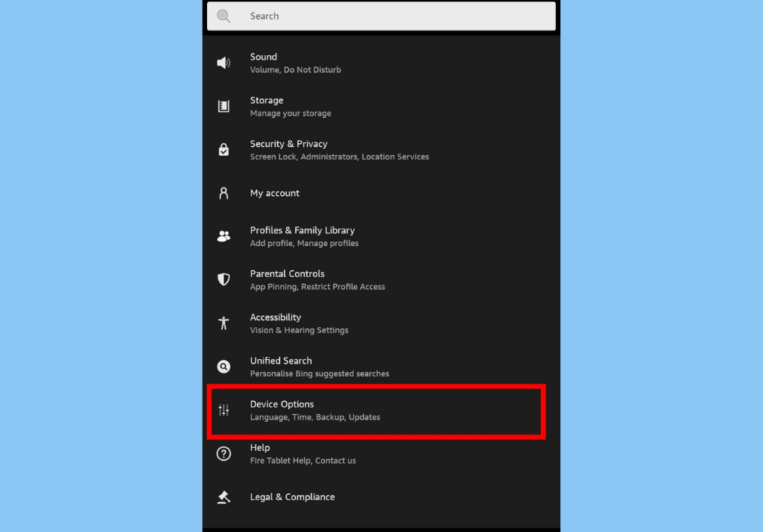This screenshot has width=763, height=532.
Task: Open Security & Privacy settings
Action: [x=381, y=150]
